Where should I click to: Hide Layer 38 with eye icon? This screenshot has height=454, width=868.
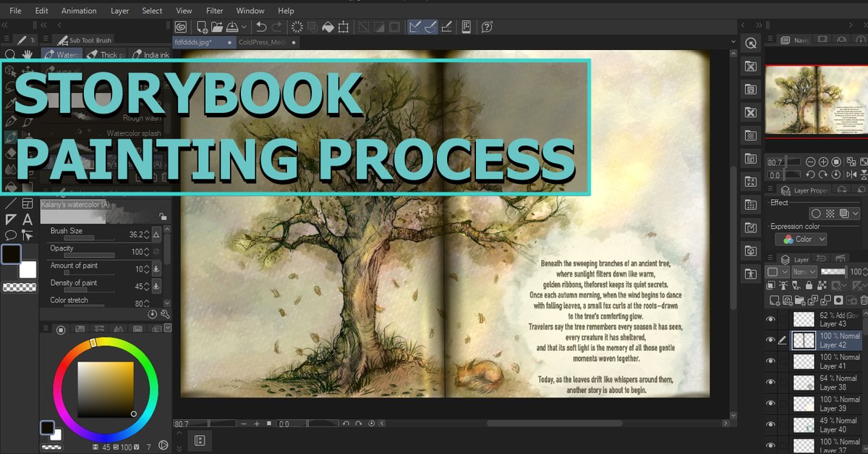coord(770,382)
